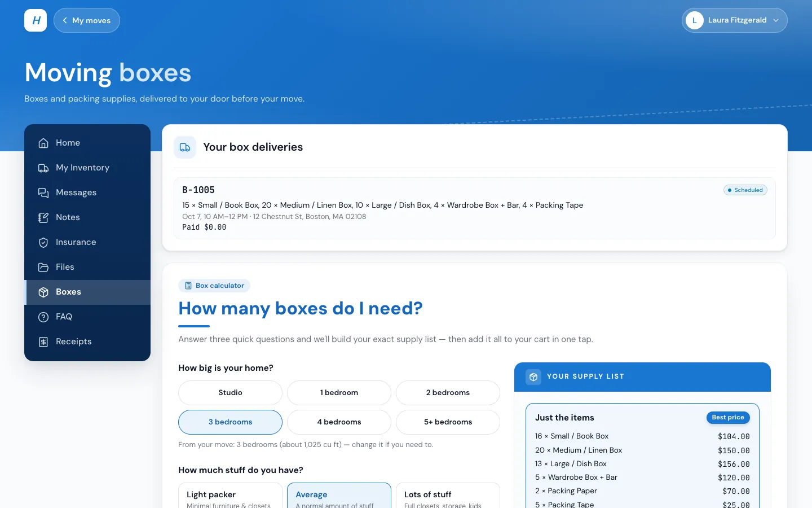
Task: Choose Light packer stuff amount
Action: click(230, 496)
